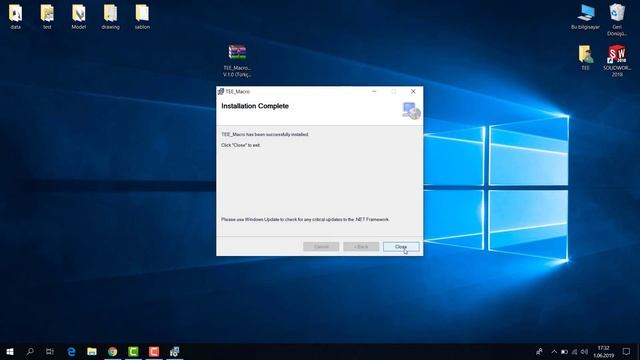Open the volume speaker tray icon

(x=584, y=351)
